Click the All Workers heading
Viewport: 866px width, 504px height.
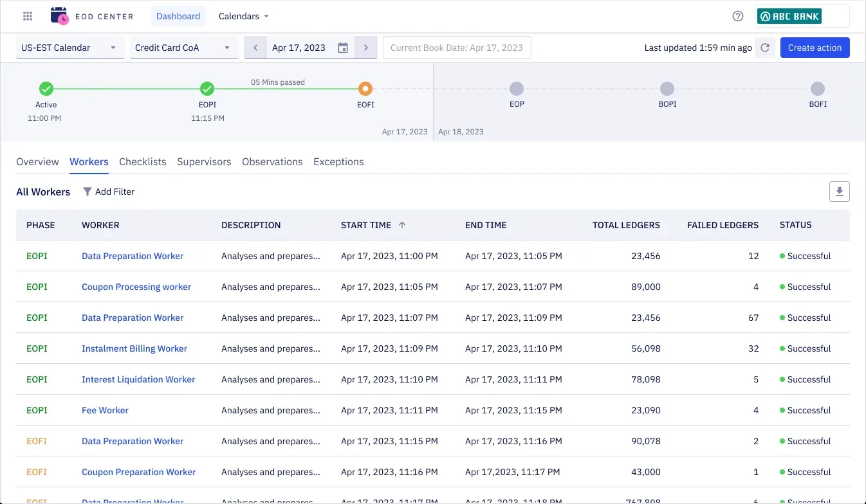[43, 192]
